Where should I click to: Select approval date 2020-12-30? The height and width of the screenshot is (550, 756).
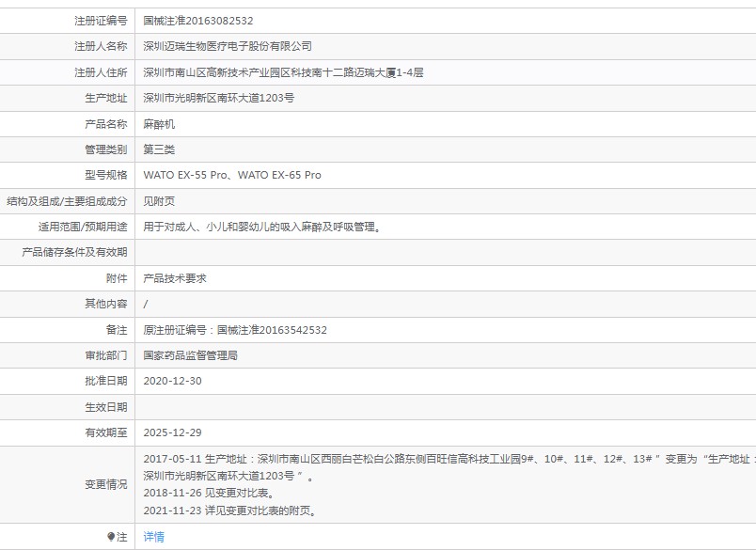click(173, 381)
